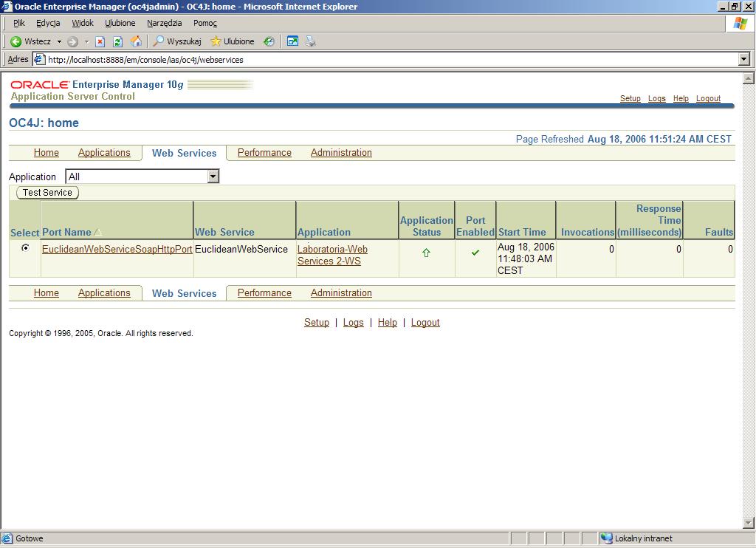Click the Lokalny intranet zone icon
The image size is (756, 548).
[606, 538]
